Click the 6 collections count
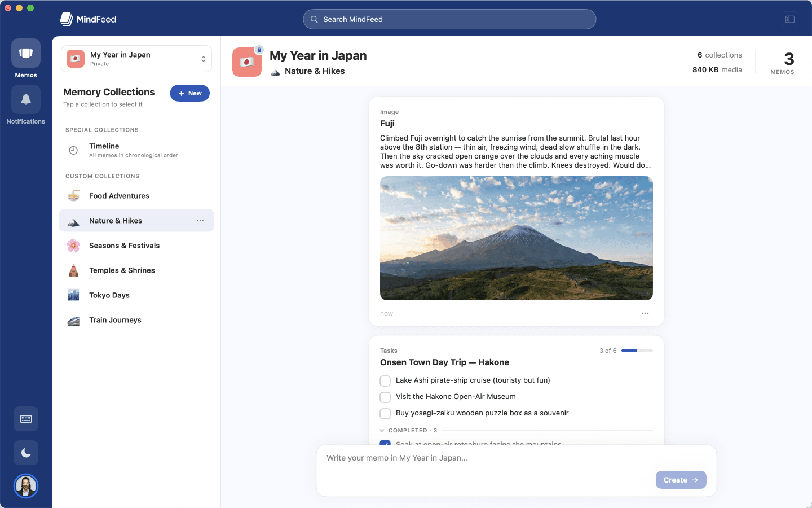812x508 pixels. [720, 55]
